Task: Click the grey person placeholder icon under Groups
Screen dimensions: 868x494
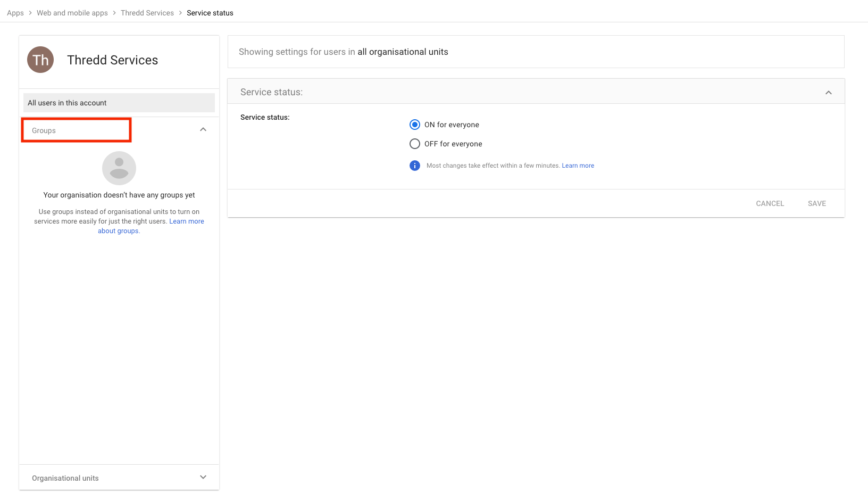Action: click(x=119, y=168)
